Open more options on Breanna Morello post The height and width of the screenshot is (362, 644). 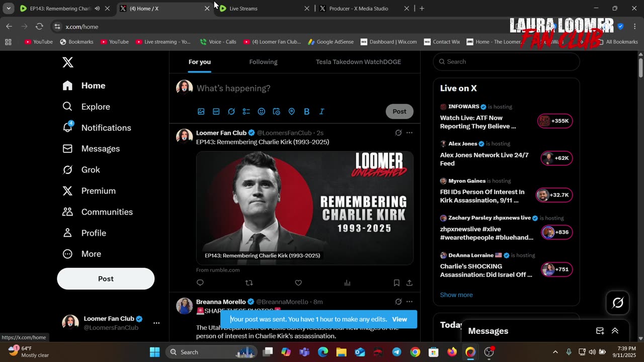(410, 302)
